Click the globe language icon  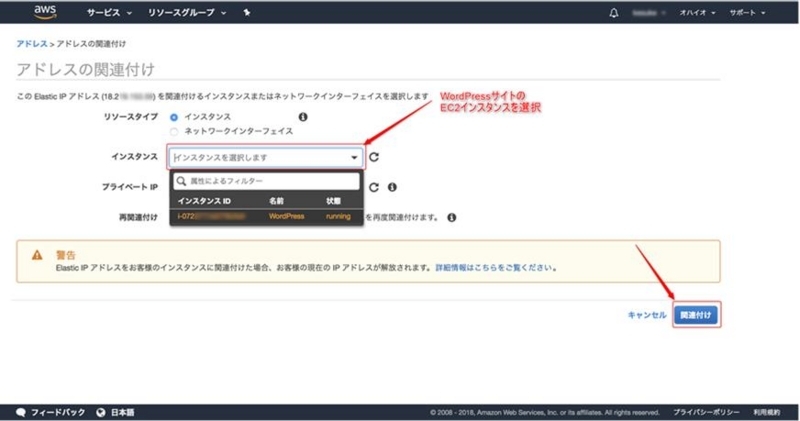click(101, 412)
